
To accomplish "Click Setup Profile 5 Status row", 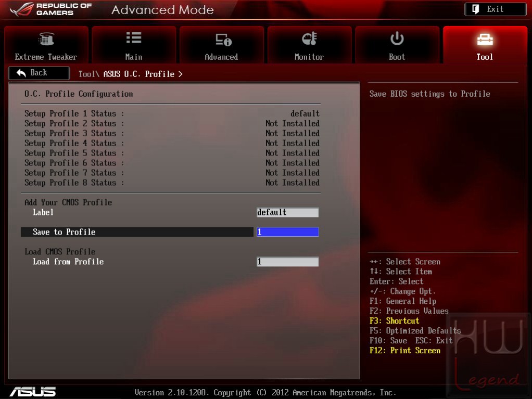I will pos(172,153).
